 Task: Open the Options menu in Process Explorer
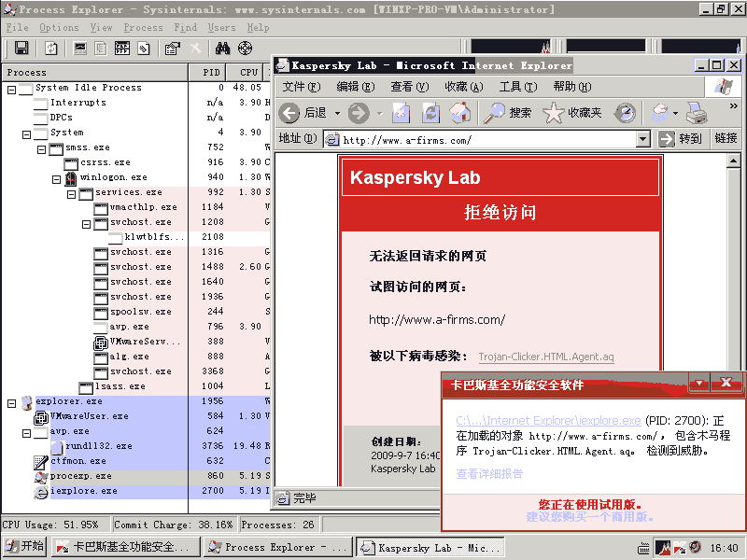[x=59, y=28]
